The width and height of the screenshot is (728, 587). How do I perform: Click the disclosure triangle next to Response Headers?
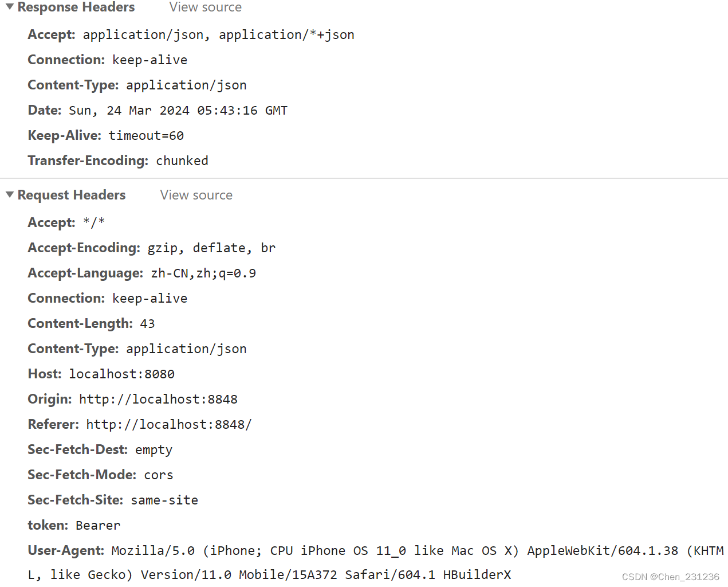[x=9, y=7]
